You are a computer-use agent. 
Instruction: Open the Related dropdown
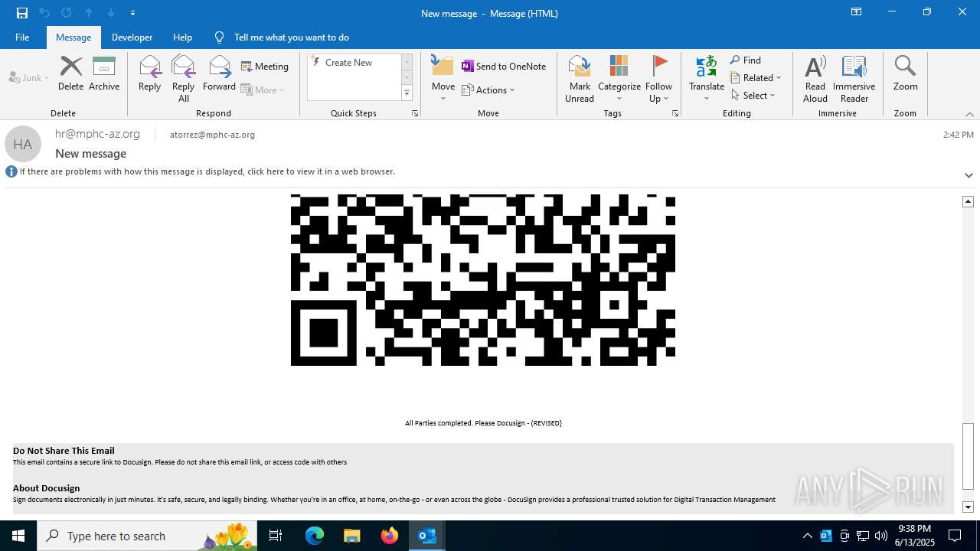pos(756,78)
